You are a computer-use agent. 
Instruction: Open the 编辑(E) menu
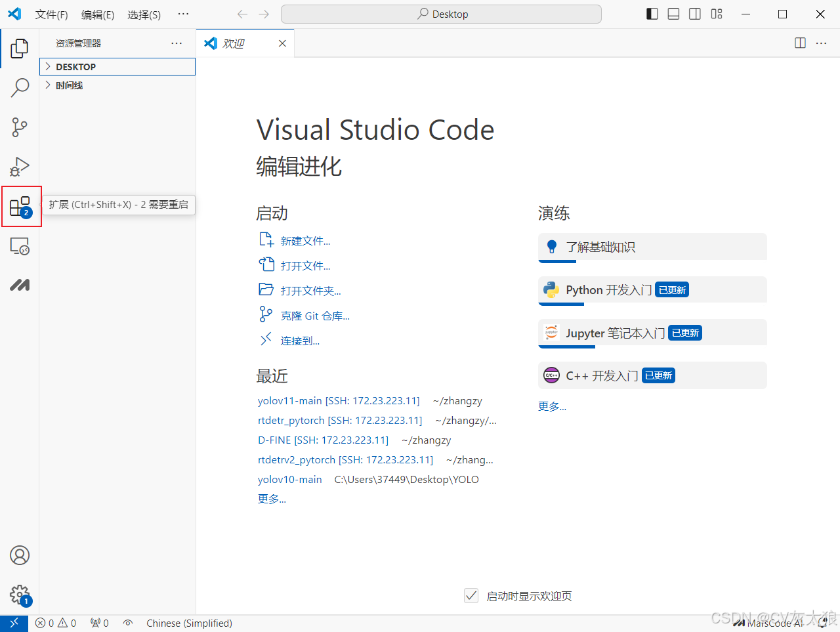point(98,14)
